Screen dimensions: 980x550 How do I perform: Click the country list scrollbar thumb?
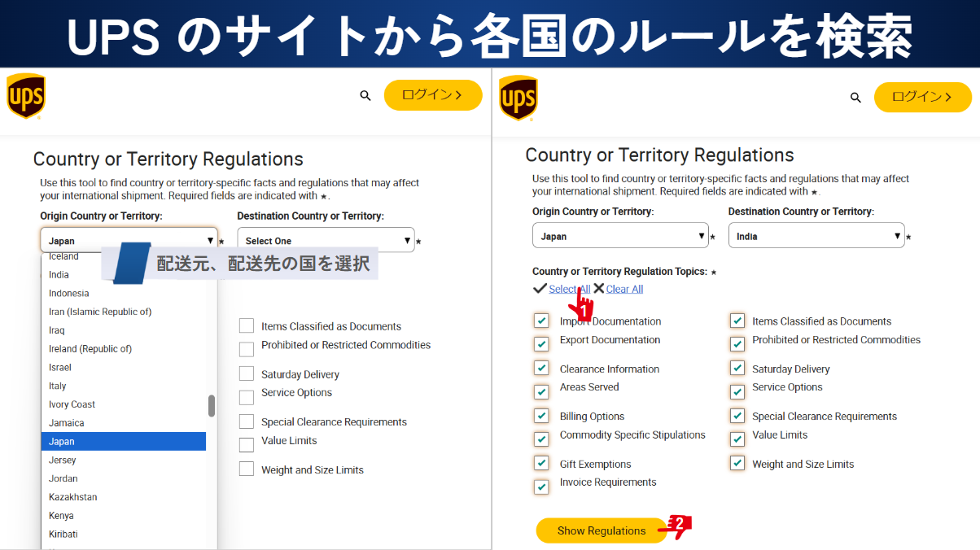[x=212, y=405]
